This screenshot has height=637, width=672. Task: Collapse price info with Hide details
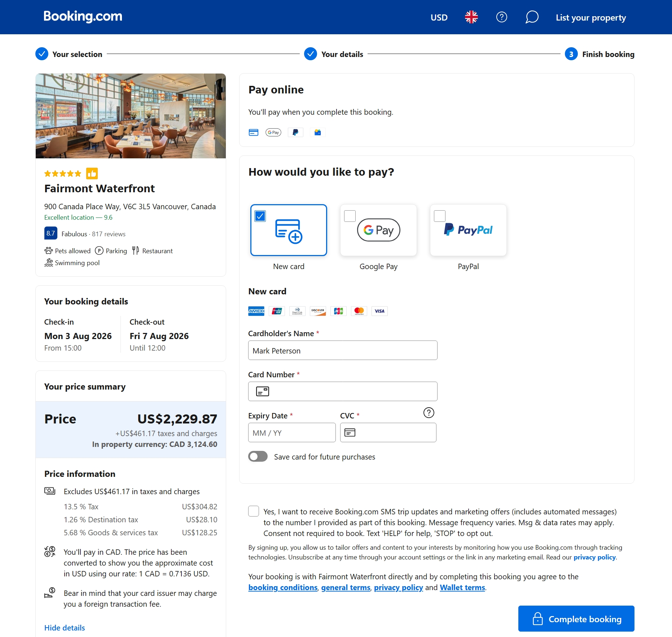[65, 628]
